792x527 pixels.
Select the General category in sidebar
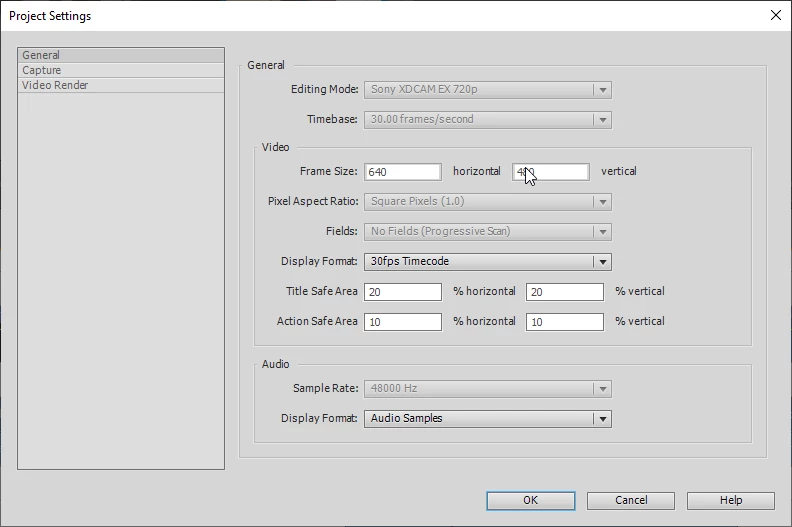tap(121, 55)
